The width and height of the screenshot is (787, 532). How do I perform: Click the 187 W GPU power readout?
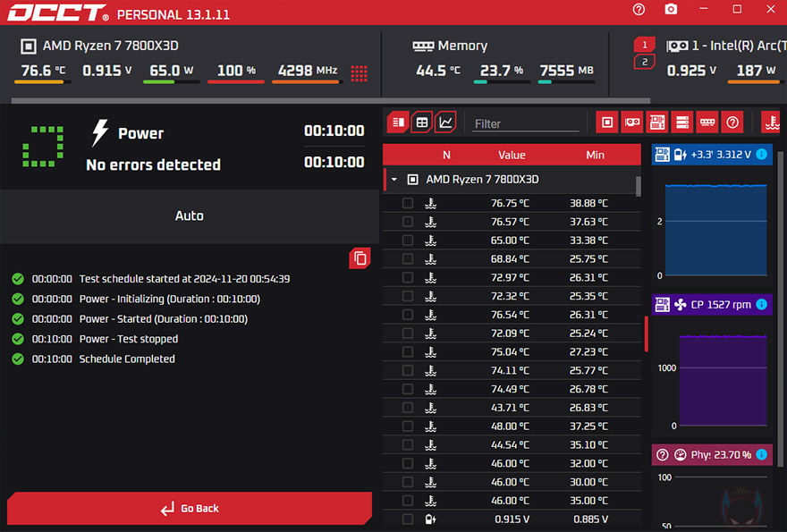tap(757, 71)
